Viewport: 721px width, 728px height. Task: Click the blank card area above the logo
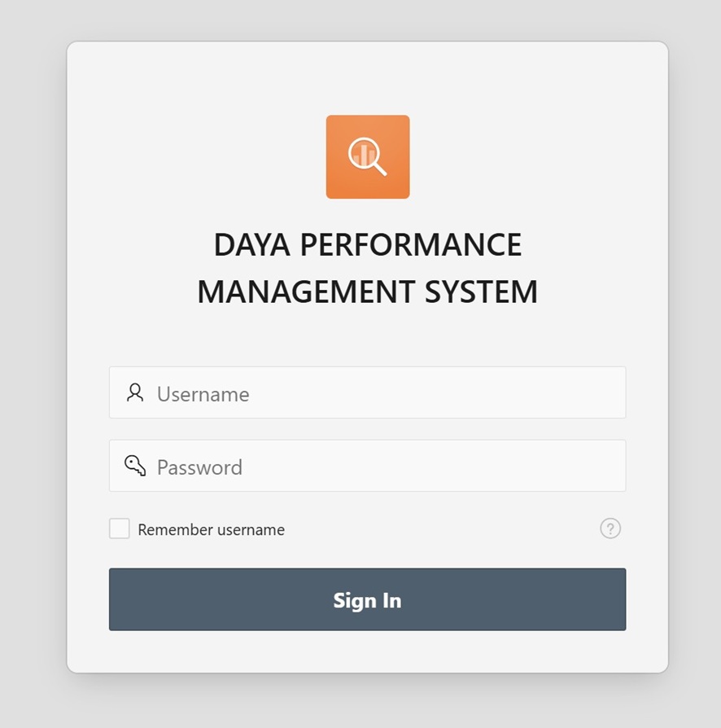pyautogui.click(x=368, y=77)
